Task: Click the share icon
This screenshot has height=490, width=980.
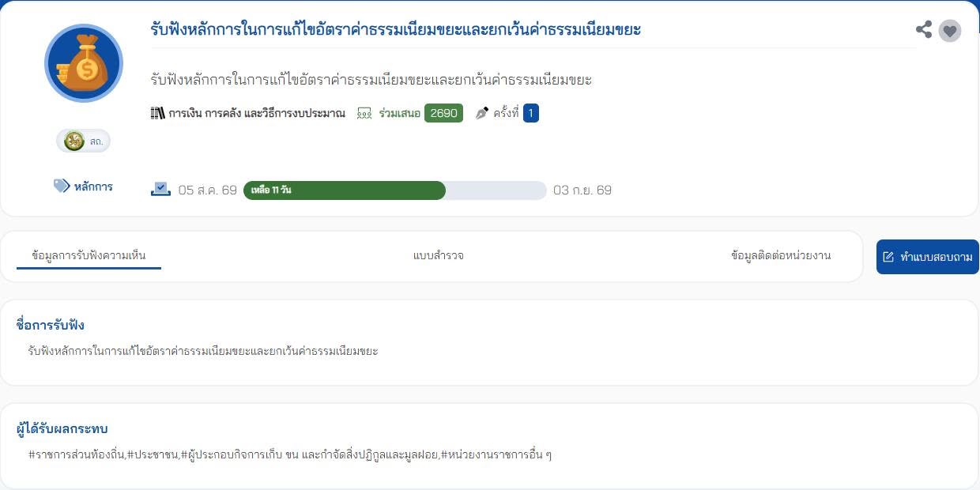Action: point(923,30)
